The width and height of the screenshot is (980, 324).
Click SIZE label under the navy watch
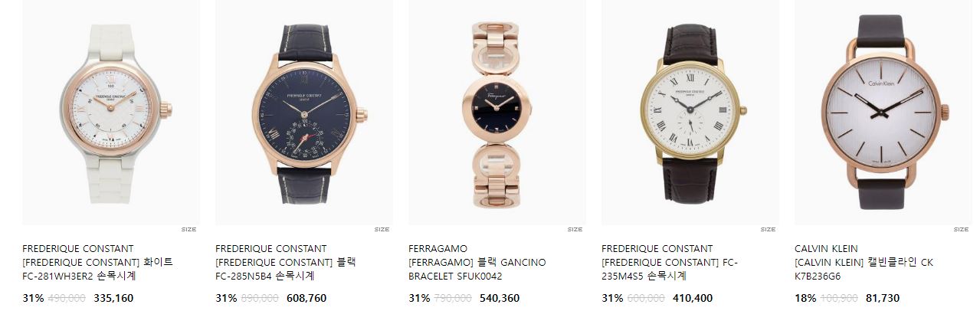(382, 229)
